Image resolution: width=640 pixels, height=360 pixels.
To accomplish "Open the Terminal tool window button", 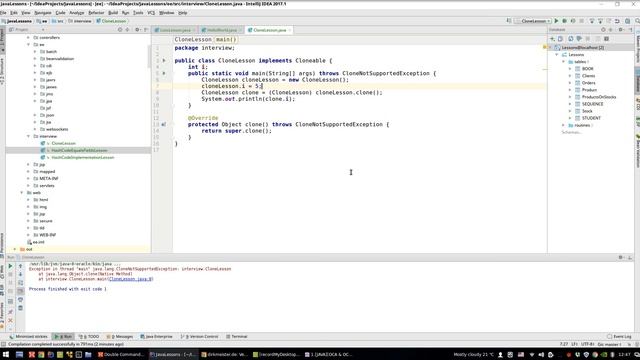I will pyautogui.click(x=237, y=337).
